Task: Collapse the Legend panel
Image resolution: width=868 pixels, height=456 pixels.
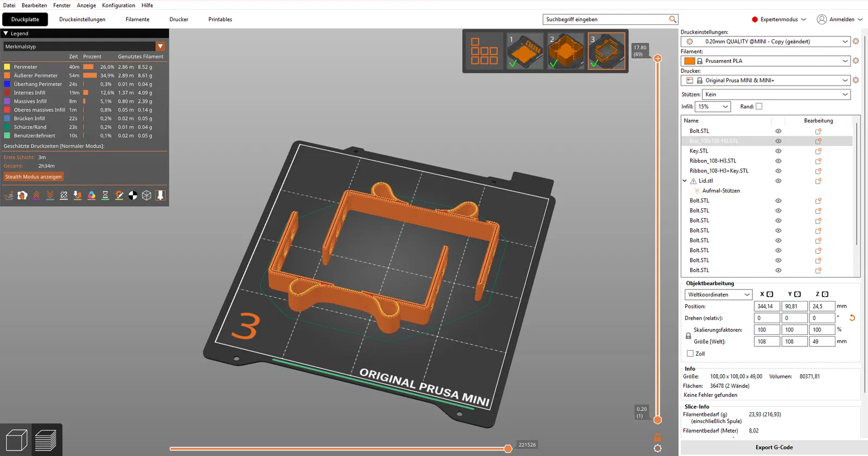Action: coord(6,34)
